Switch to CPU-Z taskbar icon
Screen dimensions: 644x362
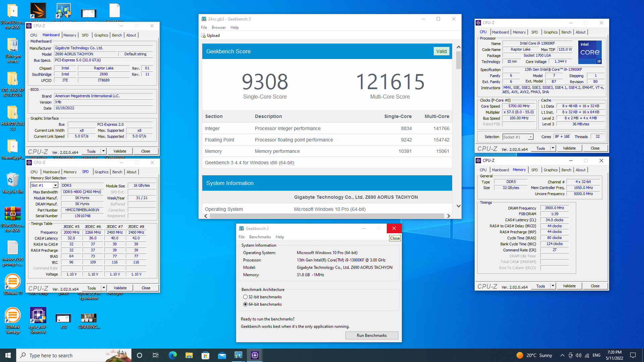[x=255, y=355]
